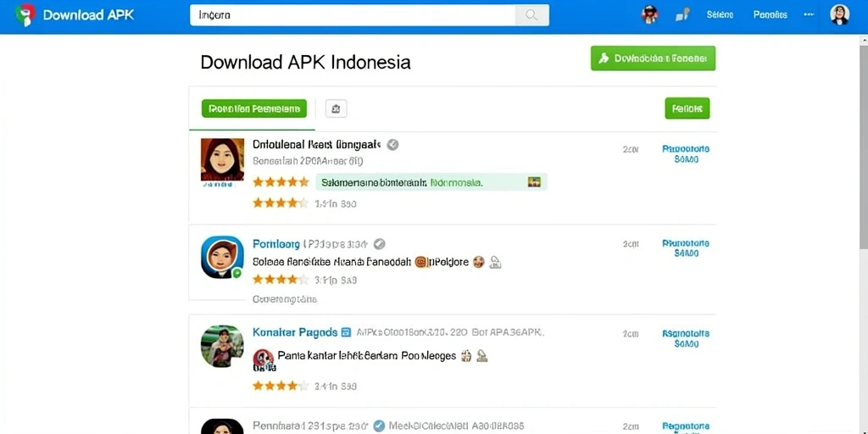The image size is (868, 434).
Task: Open the Seleno header menu
Action: [x=720, y=15]
